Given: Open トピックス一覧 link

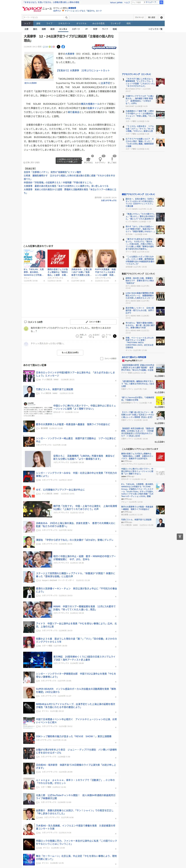Looking at the screenshot, I should [155, 29].
